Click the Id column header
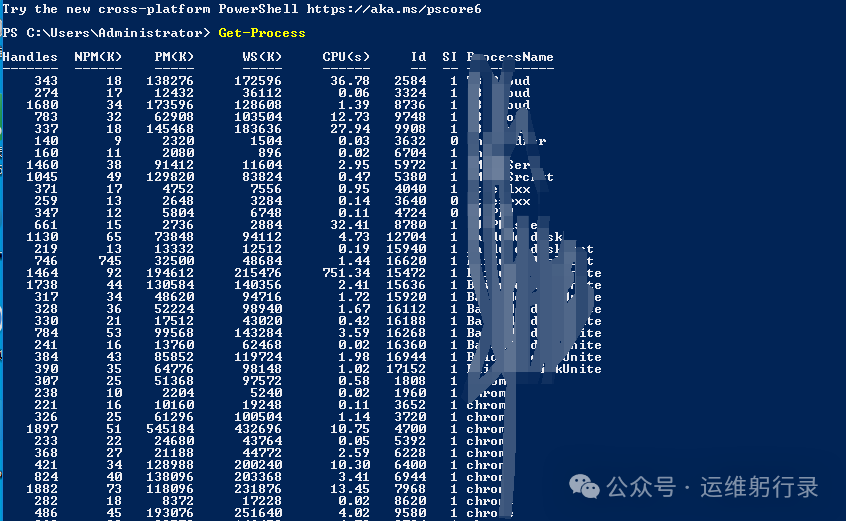 [x=418, y=57]
